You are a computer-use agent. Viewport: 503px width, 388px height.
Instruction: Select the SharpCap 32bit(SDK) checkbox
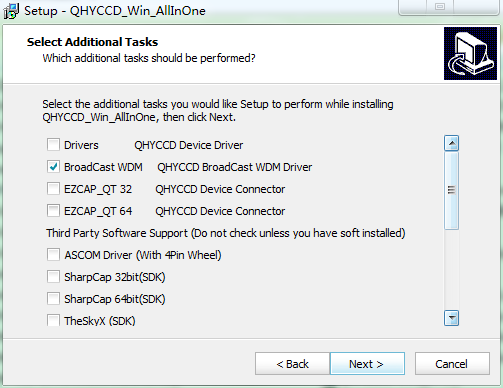pos(53,277)
